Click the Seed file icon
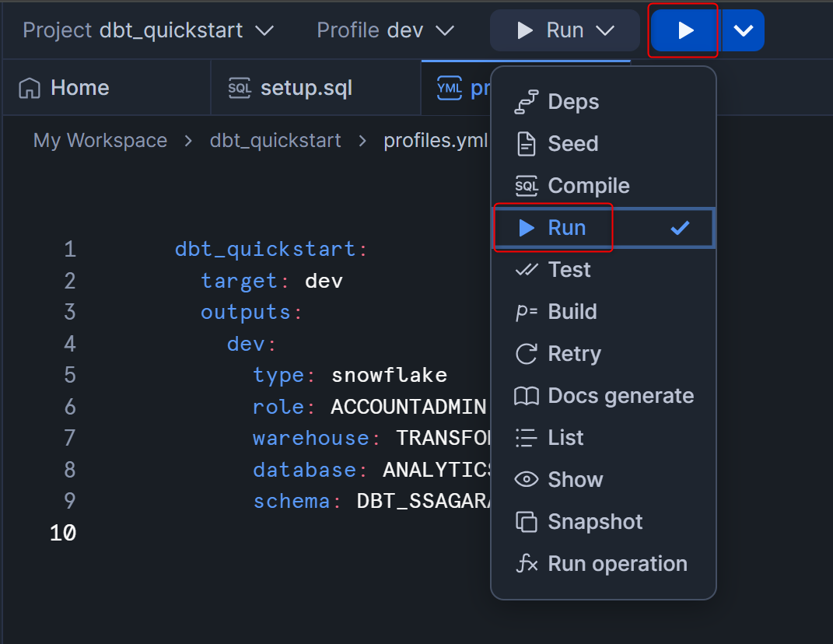Image resolution: width=833 pixels, height=644 pixels. (527, 144)
